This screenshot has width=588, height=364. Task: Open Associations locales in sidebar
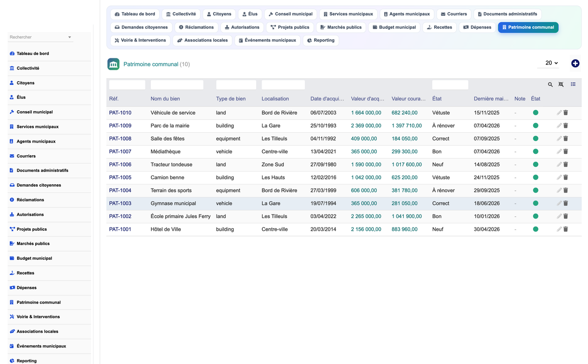(37, 332)
